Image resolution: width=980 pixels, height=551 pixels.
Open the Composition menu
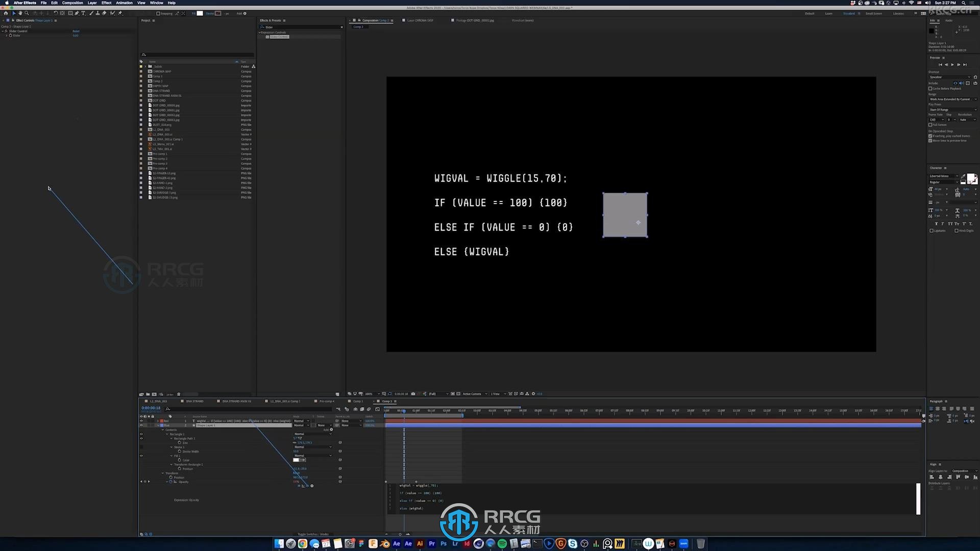click(x=72, y=3)
